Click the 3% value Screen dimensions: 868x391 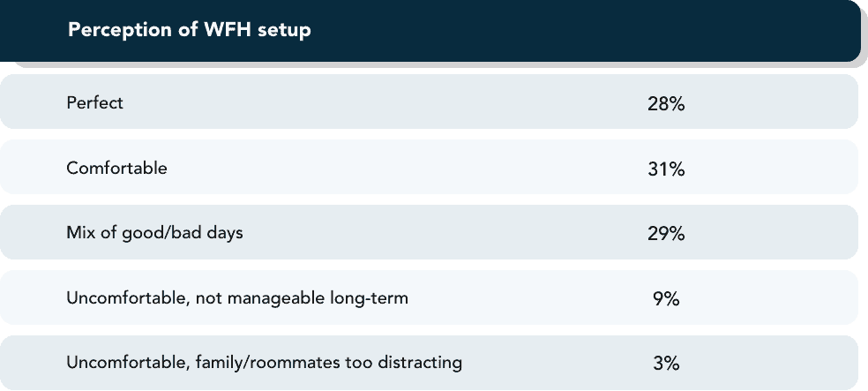pos(666,364)
